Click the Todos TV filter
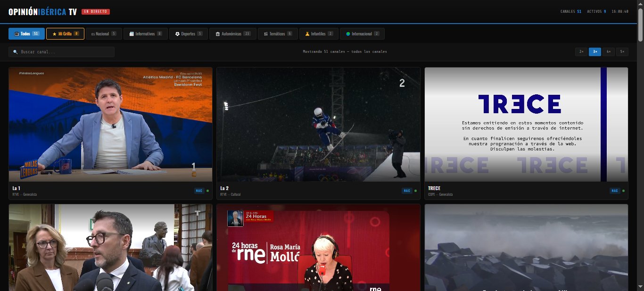 (26, 34)
